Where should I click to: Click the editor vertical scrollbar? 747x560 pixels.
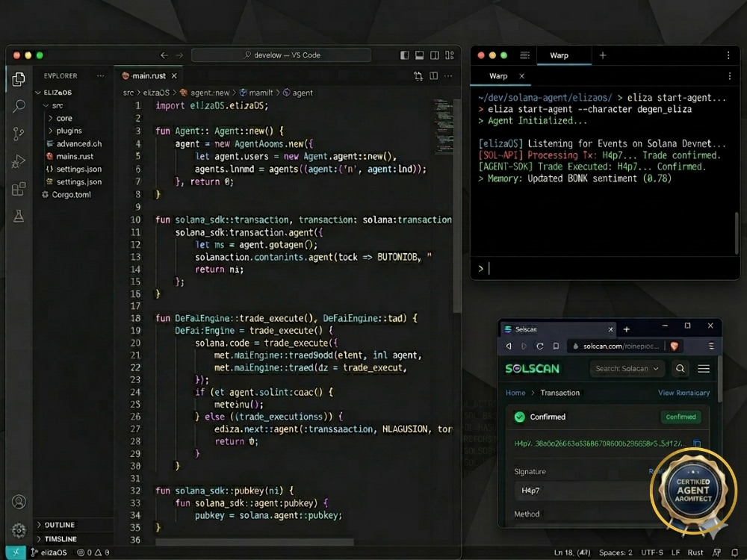click(457, 206)
